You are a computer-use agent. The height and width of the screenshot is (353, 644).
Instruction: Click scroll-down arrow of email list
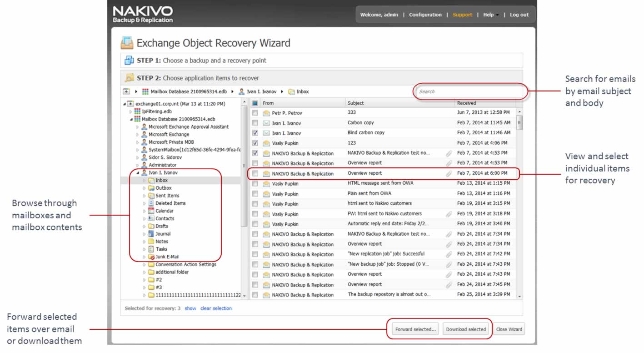(519, 296)
